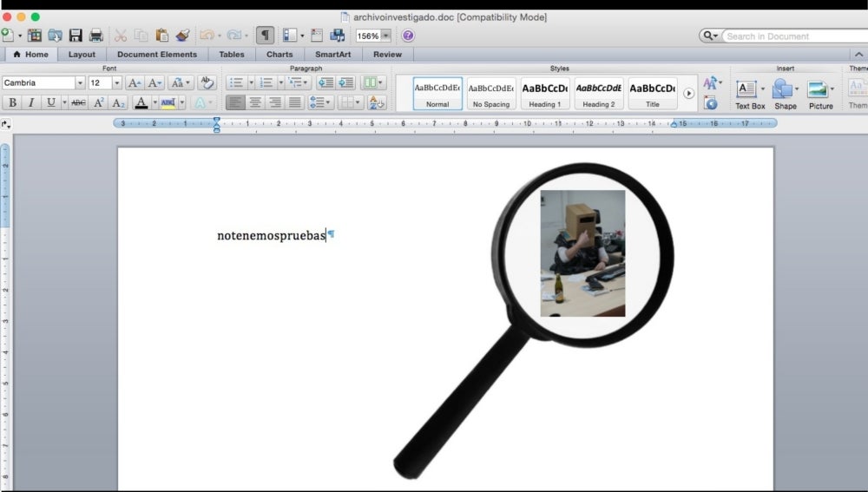
Task: Enable Italic formatting
Action: pyautogui.click(x=31, y=102)
